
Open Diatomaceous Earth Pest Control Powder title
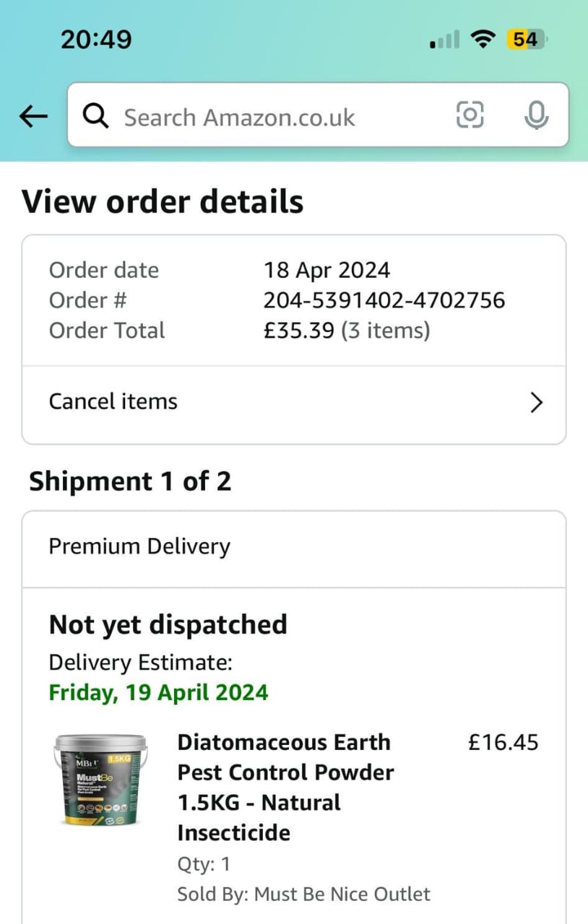(x=286, y=787)
